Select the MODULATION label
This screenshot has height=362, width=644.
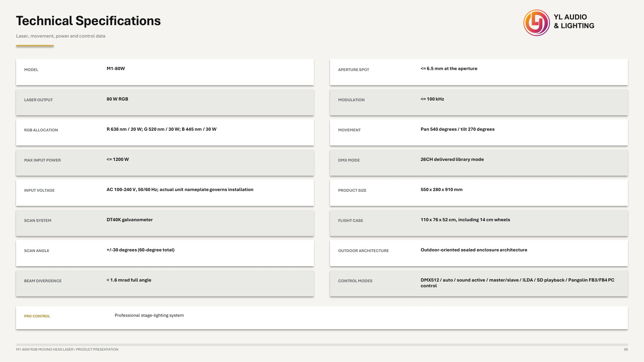pyautogui.click(x=351, y=100)
